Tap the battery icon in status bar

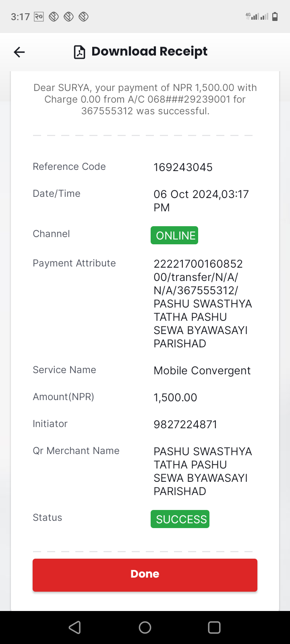click(x=275, y=17)
